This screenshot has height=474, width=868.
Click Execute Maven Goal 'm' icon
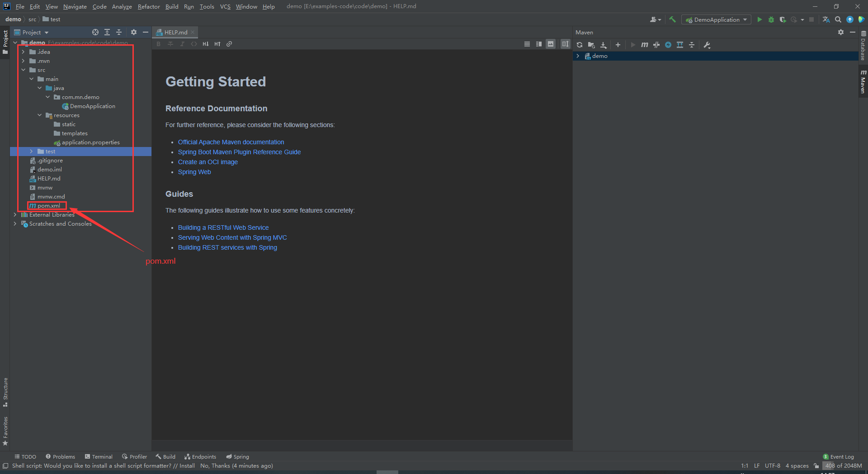pos(645,45)
